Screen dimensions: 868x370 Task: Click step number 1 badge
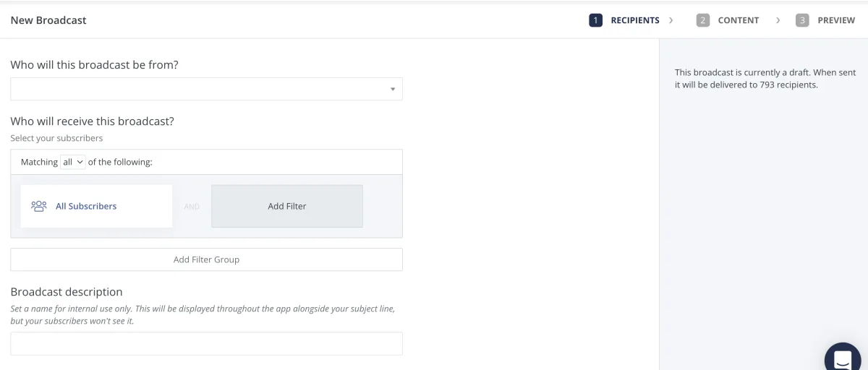[596, 20]
